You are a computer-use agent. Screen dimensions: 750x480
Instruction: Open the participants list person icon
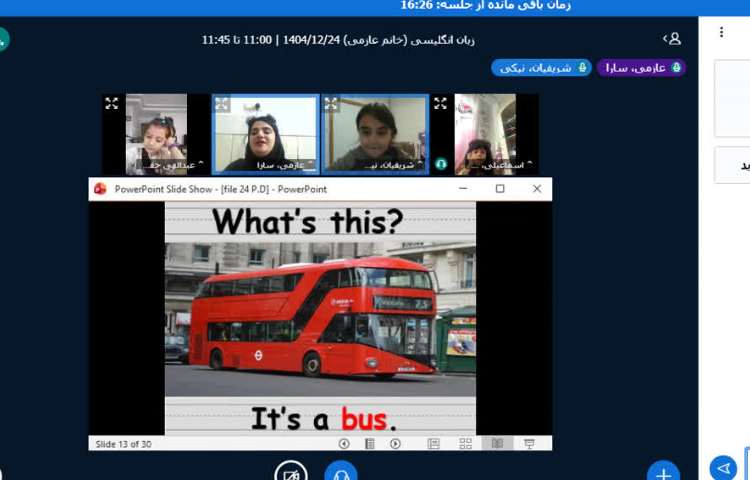coord(672,39)
